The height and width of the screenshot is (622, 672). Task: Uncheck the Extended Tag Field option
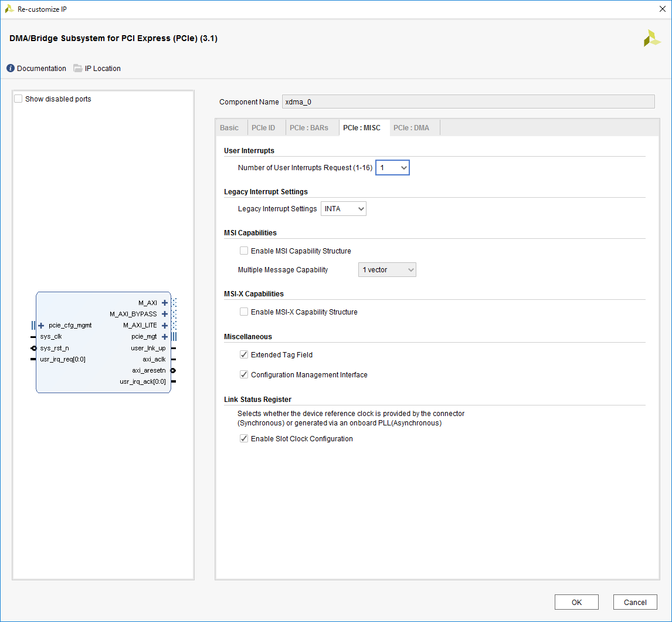point(244,355)
